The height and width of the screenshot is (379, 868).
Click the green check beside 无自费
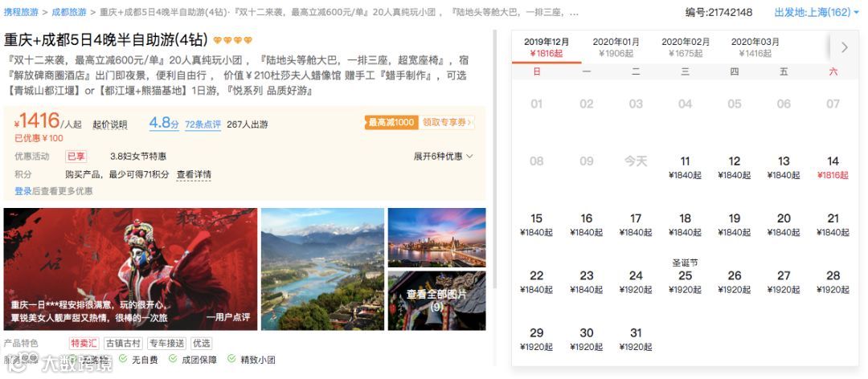(122, 359)
